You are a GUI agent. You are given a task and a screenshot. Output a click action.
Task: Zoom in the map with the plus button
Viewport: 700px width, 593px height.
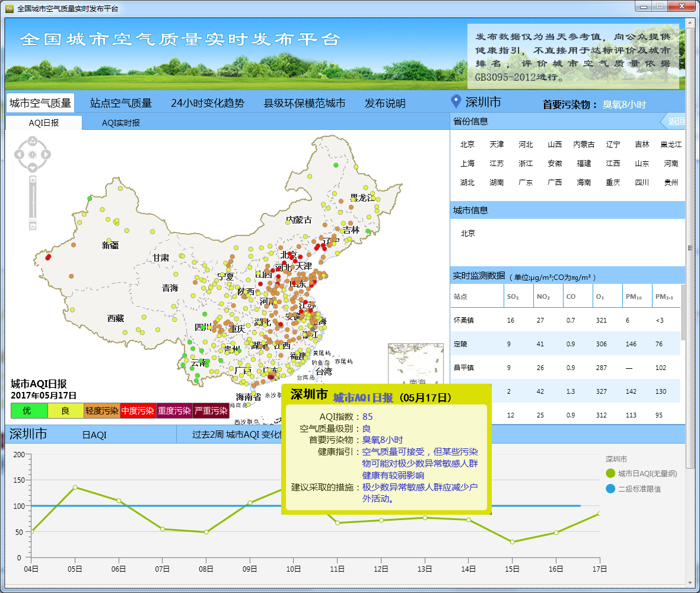tap(33, 179)
